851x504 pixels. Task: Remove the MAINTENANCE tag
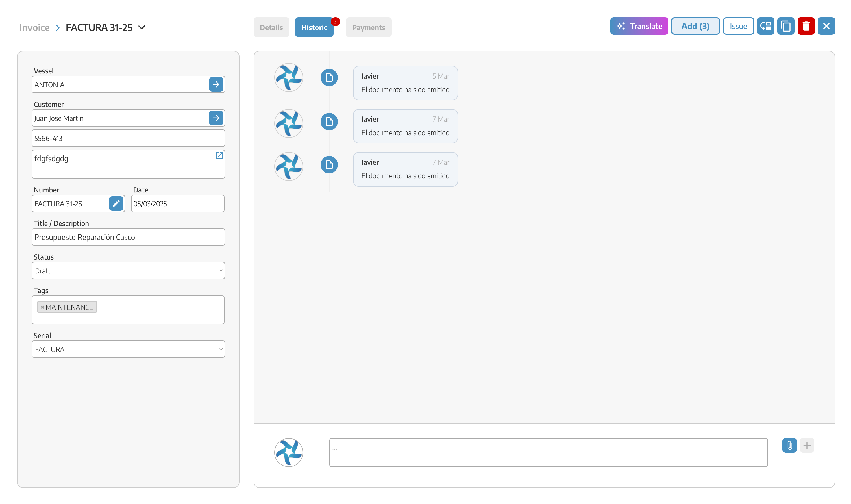point(42,307)
